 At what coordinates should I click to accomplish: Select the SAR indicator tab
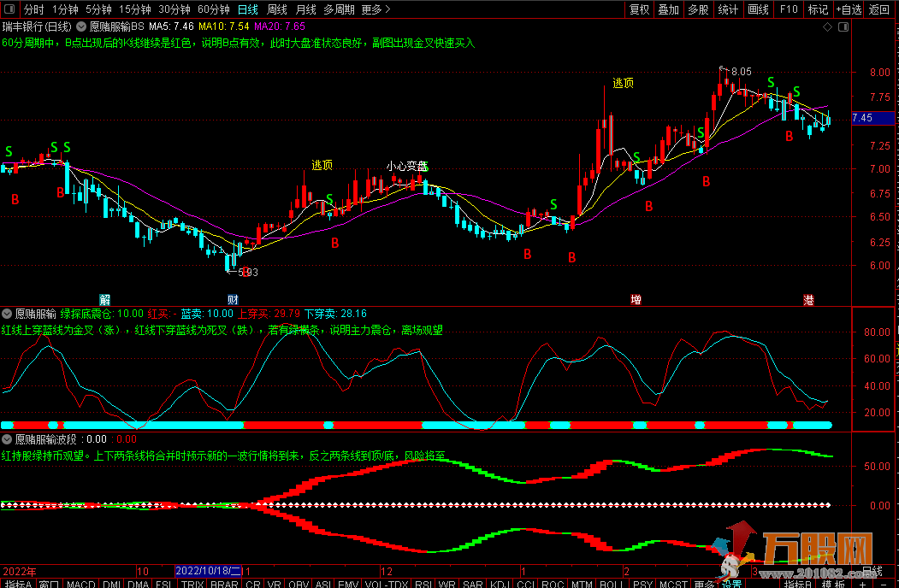[472, 584]
